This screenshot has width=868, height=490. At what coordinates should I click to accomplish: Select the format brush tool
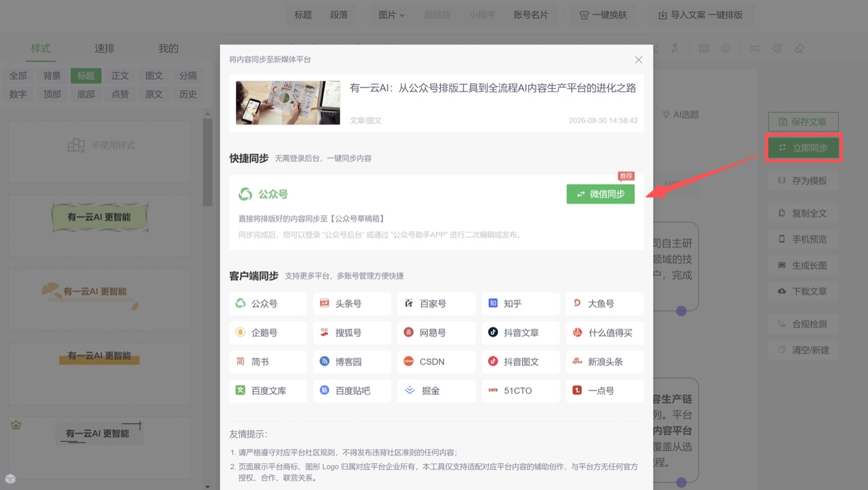pos(777,48)
